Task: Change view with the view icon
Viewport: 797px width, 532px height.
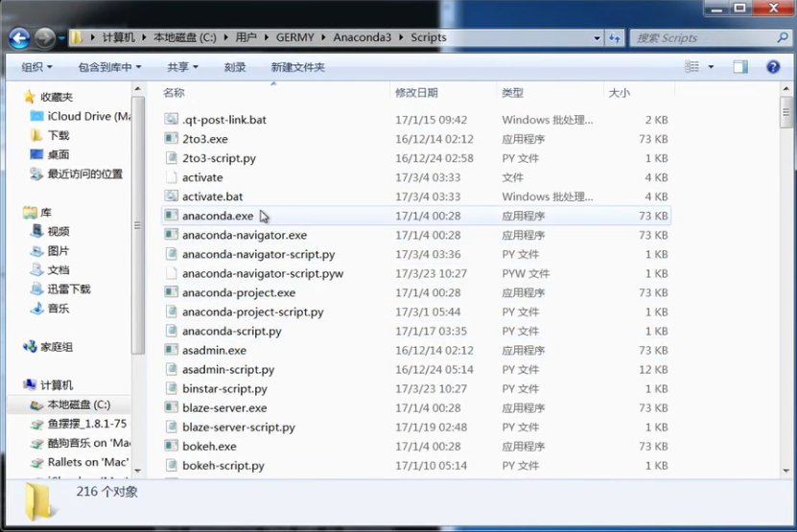Action: coord(692,66)
